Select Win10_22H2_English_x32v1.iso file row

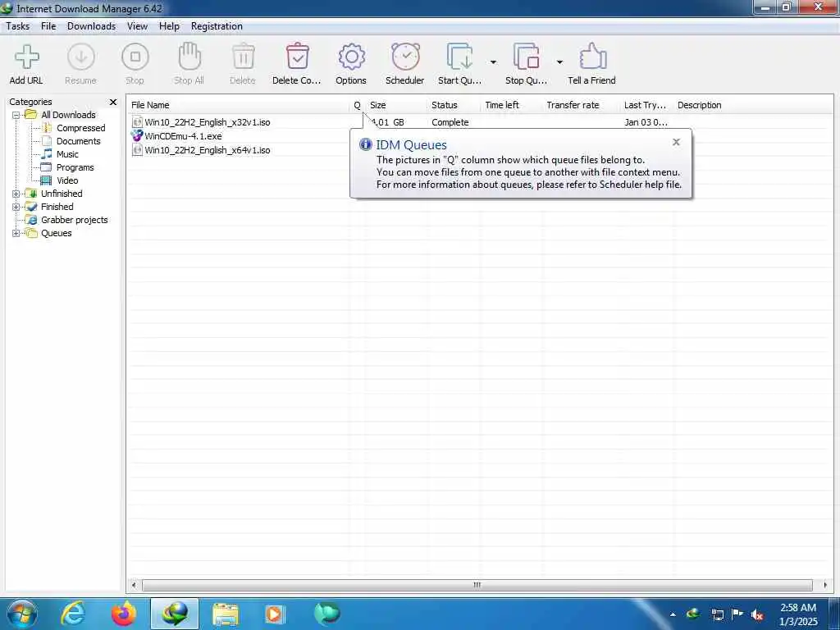click(208, 122)
